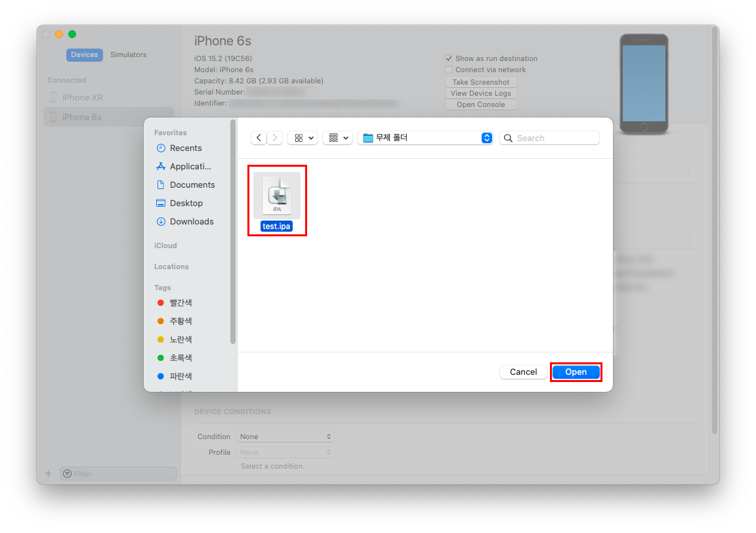The width and height of the screenshot is (756, 533).
Task: Switch to the Simulators tab
Action: [x=128, y=54]
